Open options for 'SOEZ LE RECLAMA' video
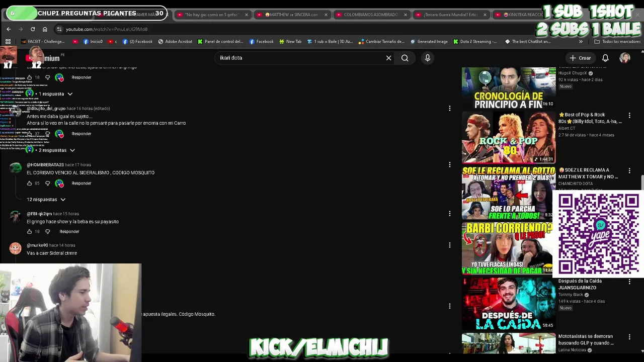Image resolution: width=644 pixels, height=362 pixels. point(629,170)
